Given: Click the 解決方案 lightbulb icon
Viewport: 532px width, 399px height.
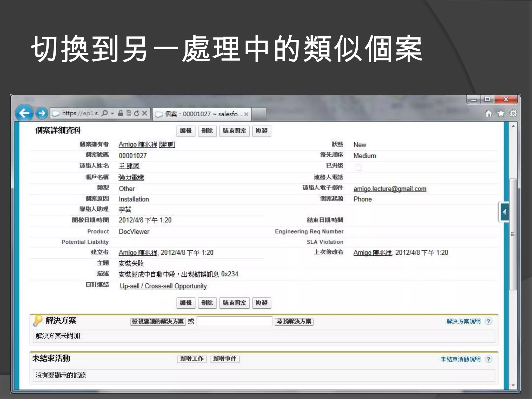Looking at the screenshot, I should 38,321.
